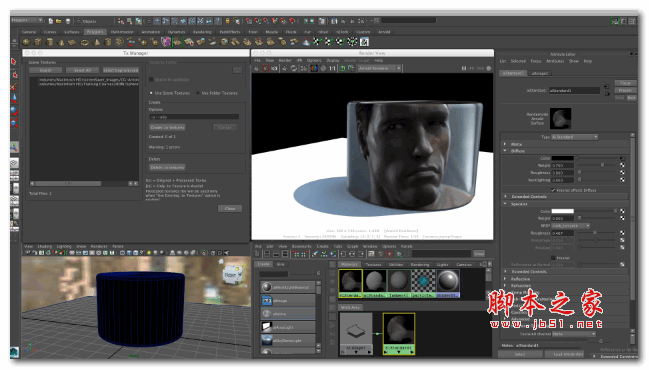Open the IPR menu in Render View
This screenshot has width=649, height=370.
(299, 60)
